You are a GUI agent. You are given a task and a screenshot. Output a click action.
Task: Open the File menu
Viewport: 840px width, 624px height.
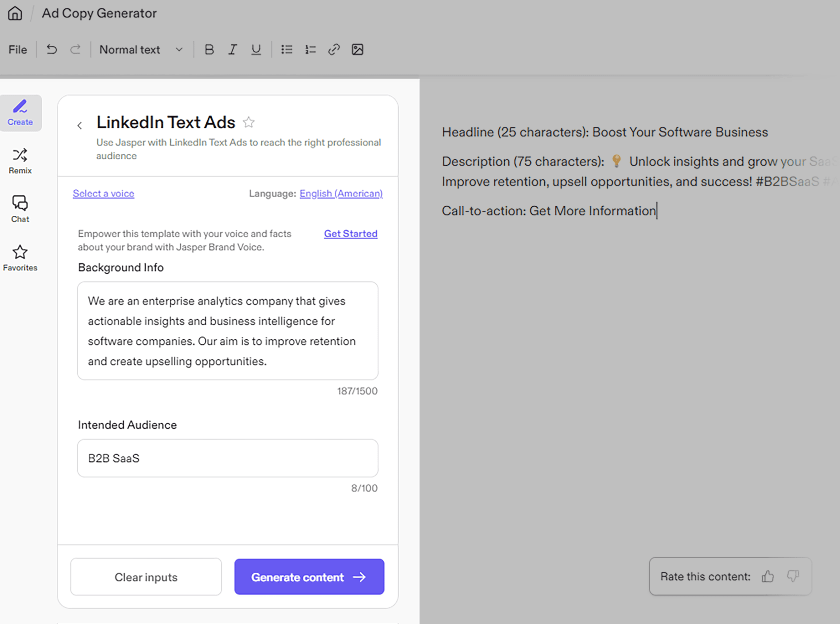tap(17, 49)
